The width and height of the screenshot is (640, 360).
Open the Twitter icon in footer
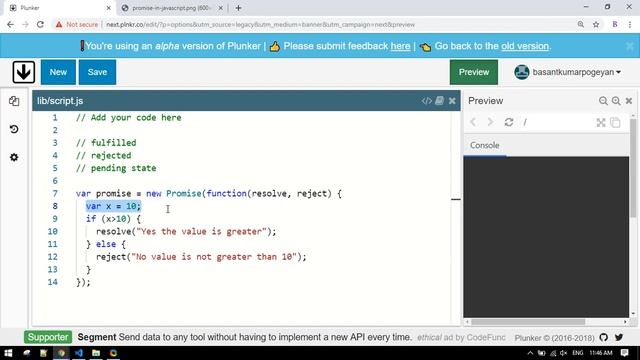(619, 337)
